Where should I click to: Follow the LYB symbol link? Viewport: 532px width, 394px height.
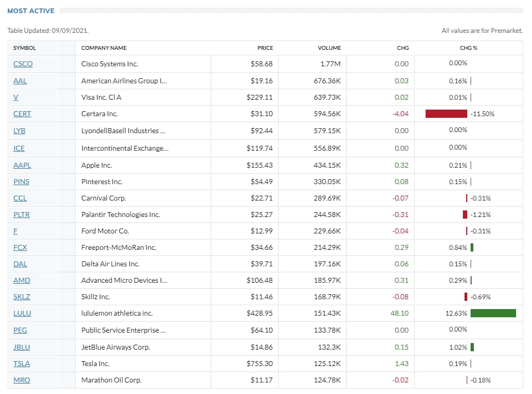[x=19, y=130]
